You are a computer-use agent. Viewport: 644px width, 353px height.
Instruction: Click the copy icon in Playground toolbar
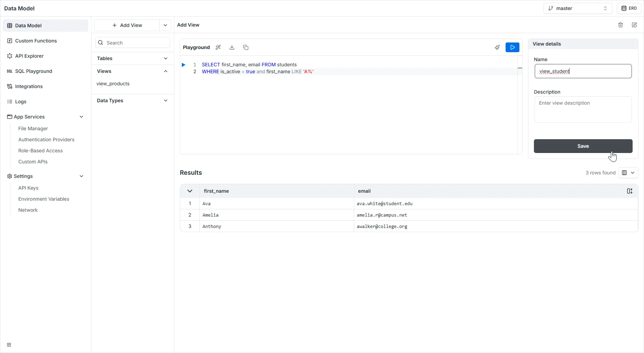point(246,47)
